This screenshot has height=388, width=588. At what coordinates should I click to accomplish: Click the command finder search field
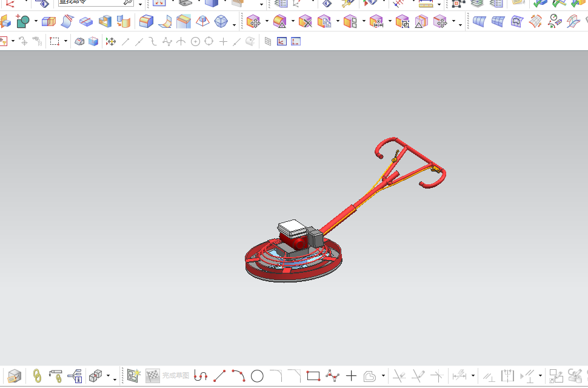96,2
